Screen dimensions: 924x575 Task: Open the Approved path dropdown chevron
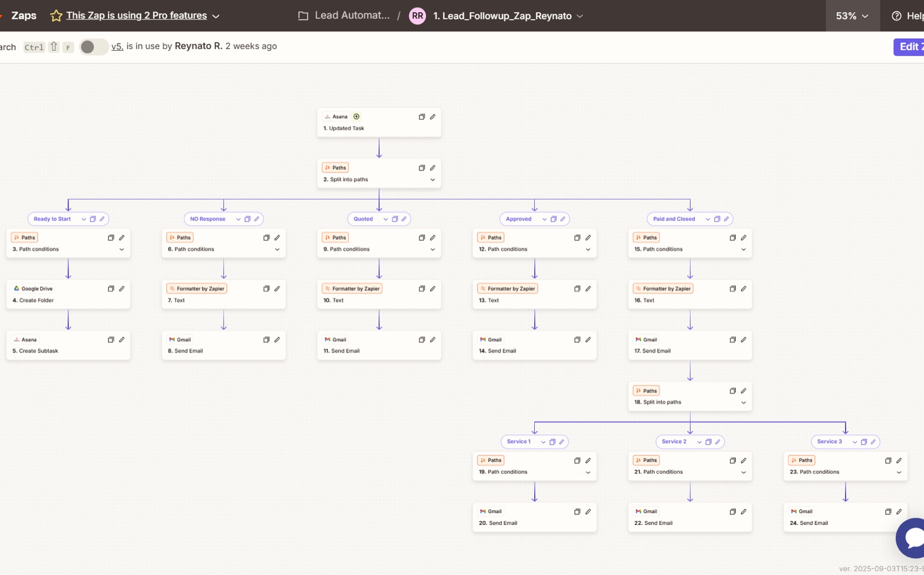[545, 219]
